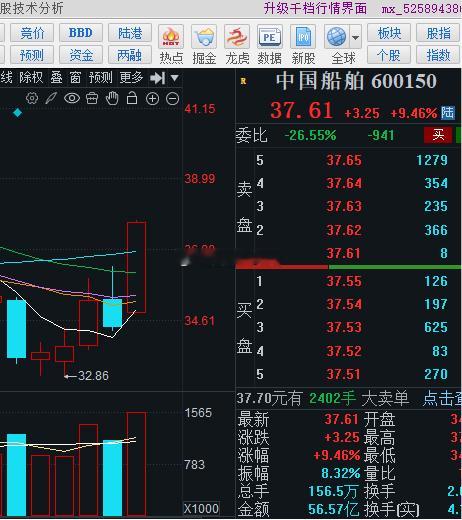Image resolution: width=462 pixels, height=520 pixels.
Task: Click the 两融 button
Action: tap(130, 55)
